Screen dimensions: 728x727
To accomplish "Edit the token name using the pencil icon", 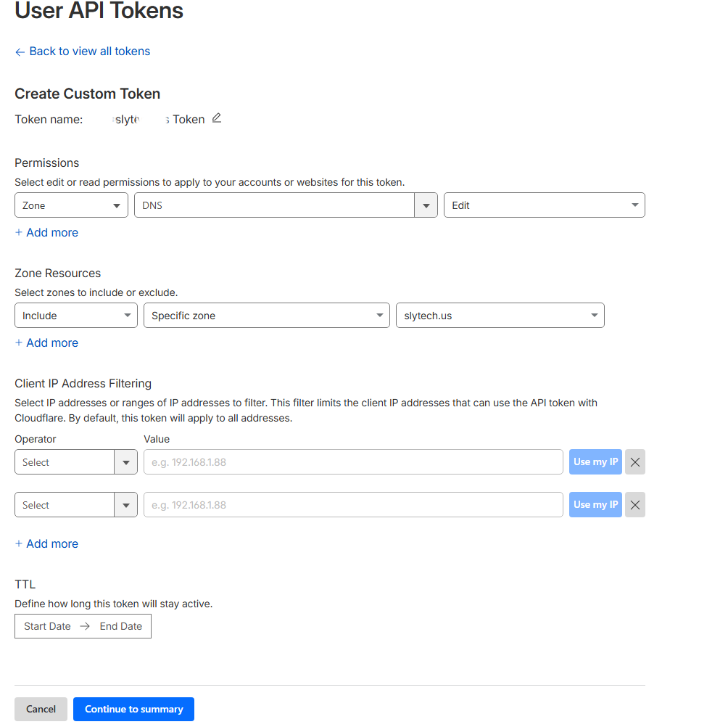I will click(x=216, y=118).
